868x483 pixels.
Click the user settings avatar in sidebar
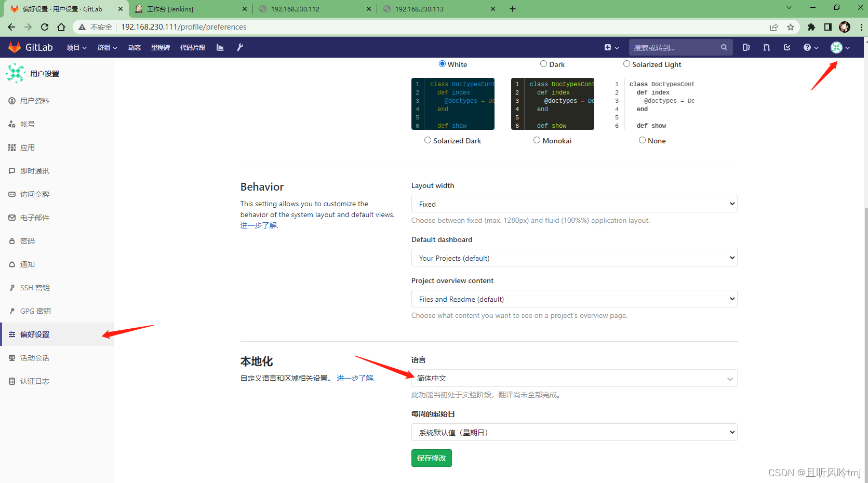click(16, 73)
